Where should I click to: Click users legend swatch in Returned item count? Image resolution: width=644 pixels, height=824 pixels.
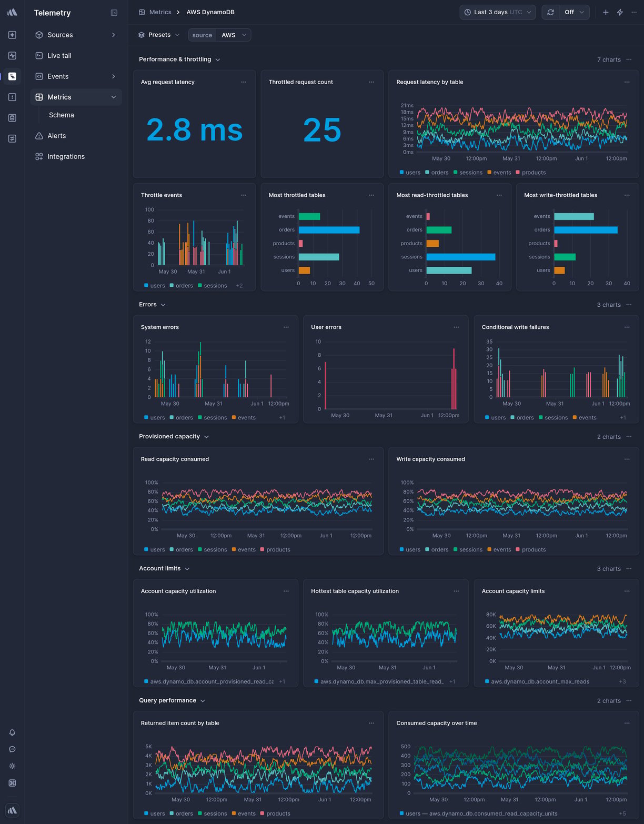[146, 813]
